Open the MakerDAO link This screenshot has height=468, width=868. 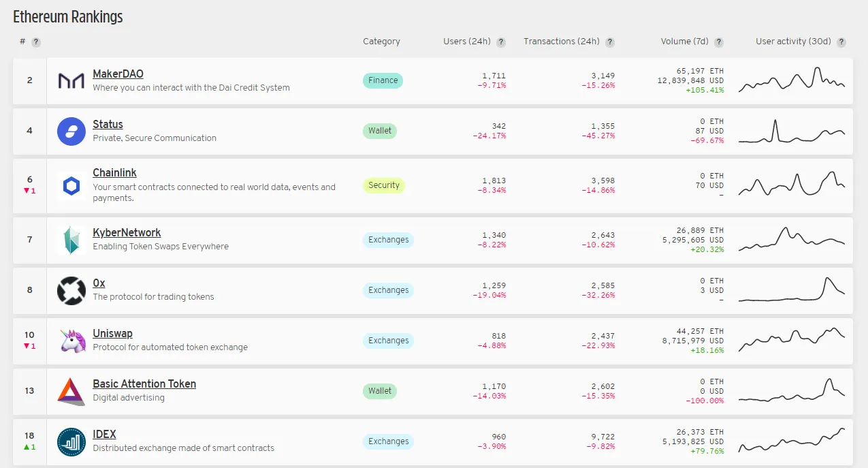pyautogui.click(x=118, y=74)
